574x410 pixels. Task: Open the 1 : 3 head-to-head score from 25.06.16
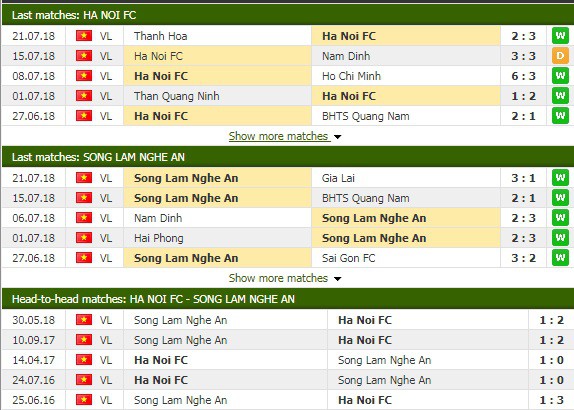552,400
